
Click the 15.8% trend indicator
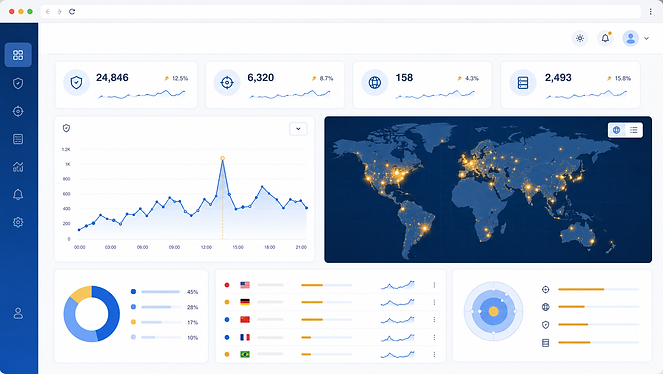click(619, 79)
